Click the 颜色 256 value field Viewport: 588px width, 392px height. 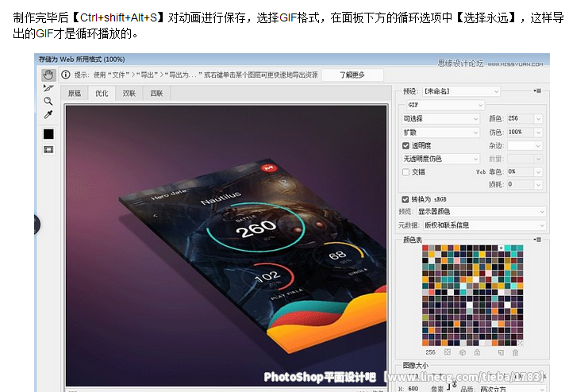(521, 119)
